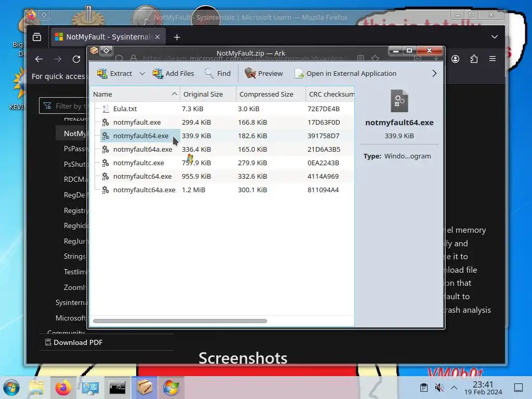The image size is (532, 399).
Task: Open the Firefox extensions puzzle icon
Action: pyautogui.click(x=474, y=59)
